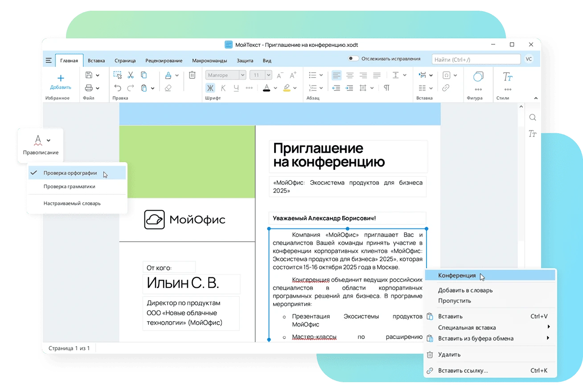The height and width of the screenshot is (392, 583).
Task: Click the Найти search field
Action: (476, 59)
